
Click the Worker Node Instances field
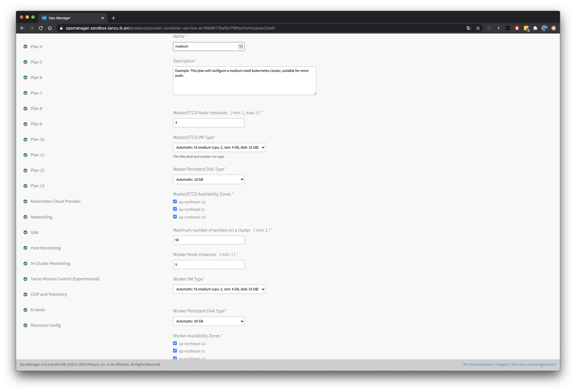tap(209, 265)
